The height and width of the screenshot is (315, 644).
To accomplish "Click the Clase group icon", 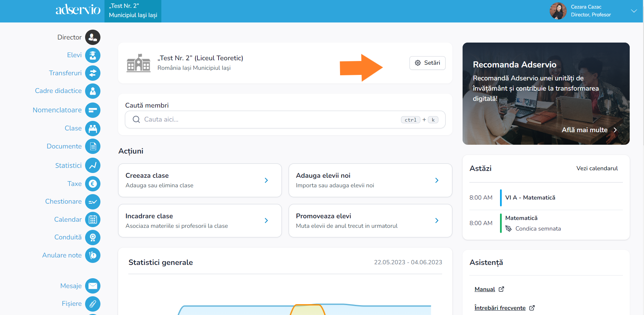I will click(x=93, y=128).
